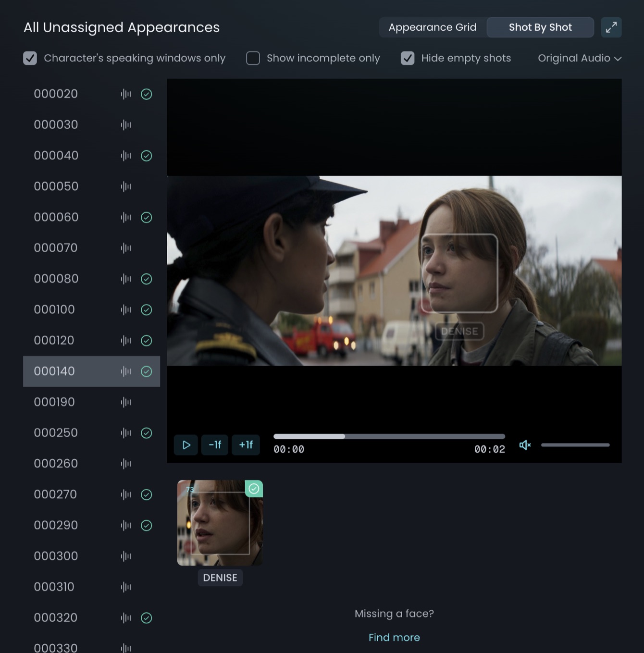The height and width of the screenshot is (653, 644).
Task: Select shot 000100 in the list
Action: (x=91, y=309)
